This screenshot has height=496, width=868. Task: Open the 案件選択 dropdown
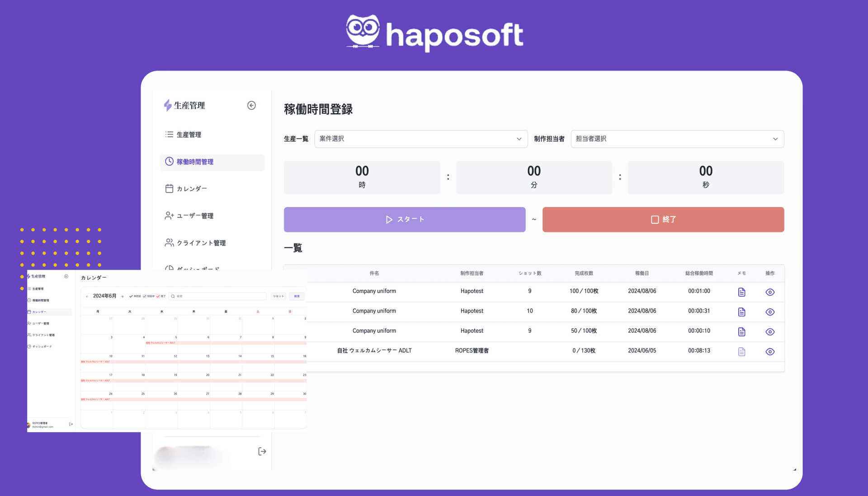click(x=420, y=139)
